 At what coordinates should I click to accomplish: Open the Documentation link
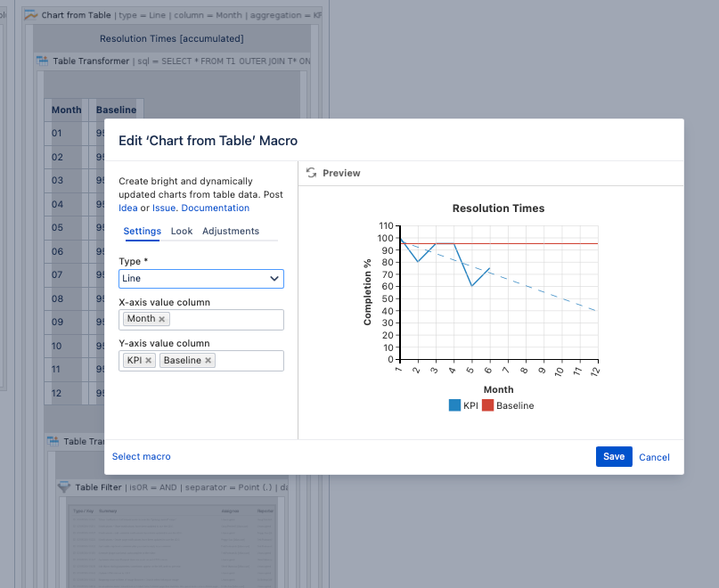click(x=215, y=208)
